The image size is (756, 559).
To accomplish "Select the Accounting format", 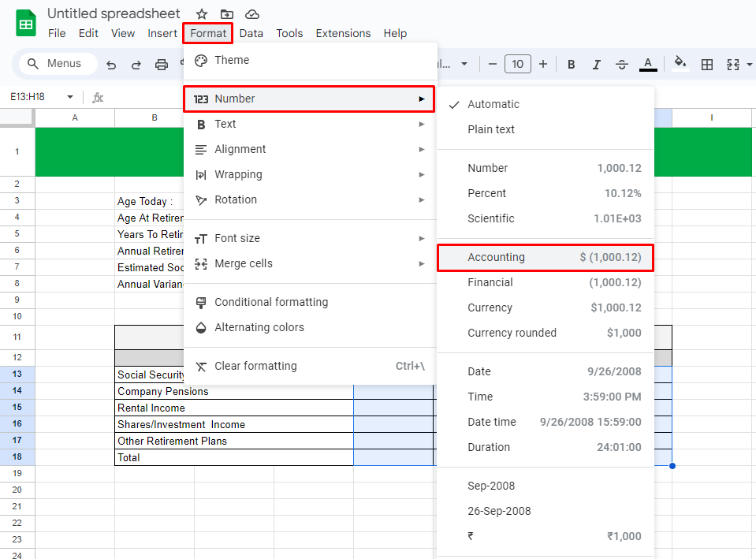I will pyautogui.click(x=546, y=258).
